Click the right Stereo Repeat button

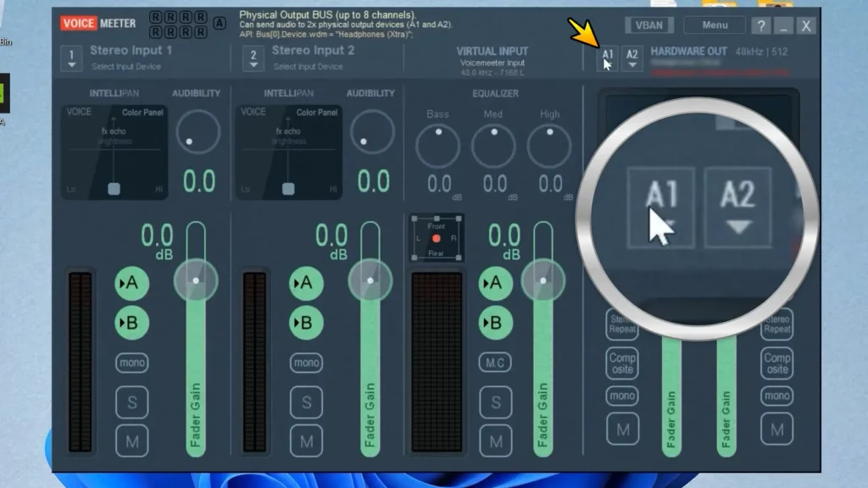pos(777,324)
